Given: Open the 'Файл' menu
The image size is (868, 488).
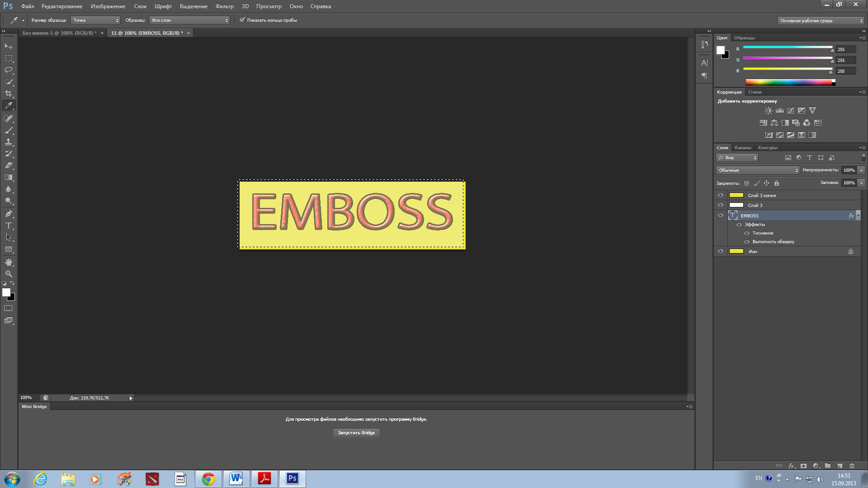Looking at the screenshot, I should 28,6.
